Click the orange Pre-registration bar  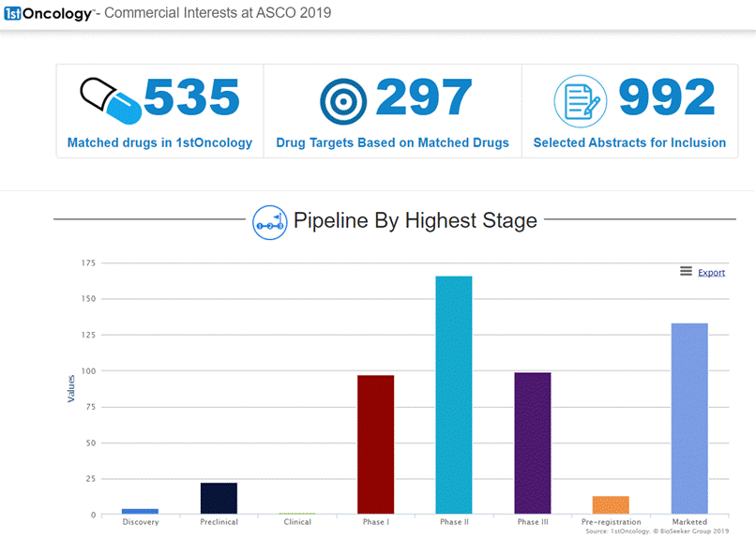[611, 504]
